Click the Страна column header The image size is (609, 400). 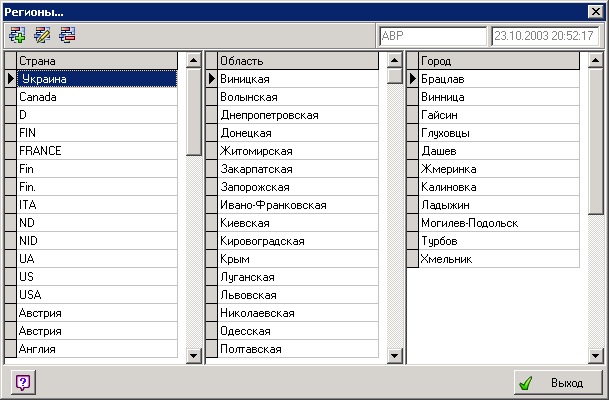coord(97,61)
